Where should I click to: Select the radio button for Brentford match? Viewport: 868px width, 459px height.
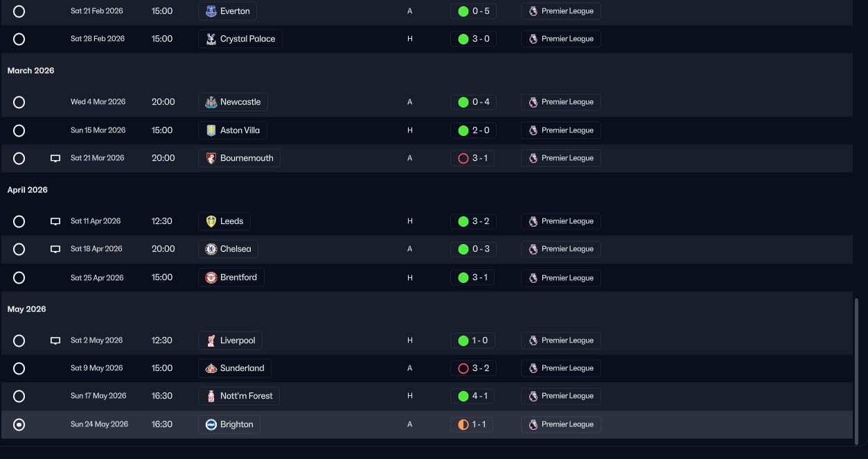pos(19,278)
